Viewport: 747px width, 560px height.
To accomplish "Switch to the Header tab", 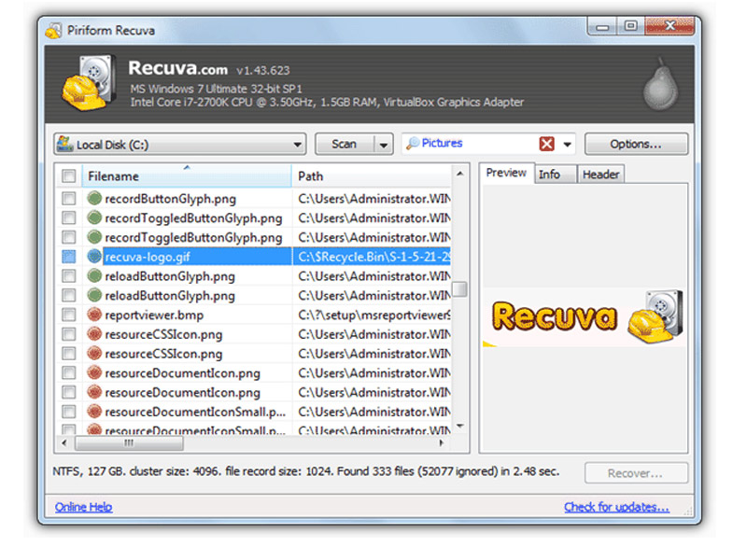I will (x=600, y=175).
